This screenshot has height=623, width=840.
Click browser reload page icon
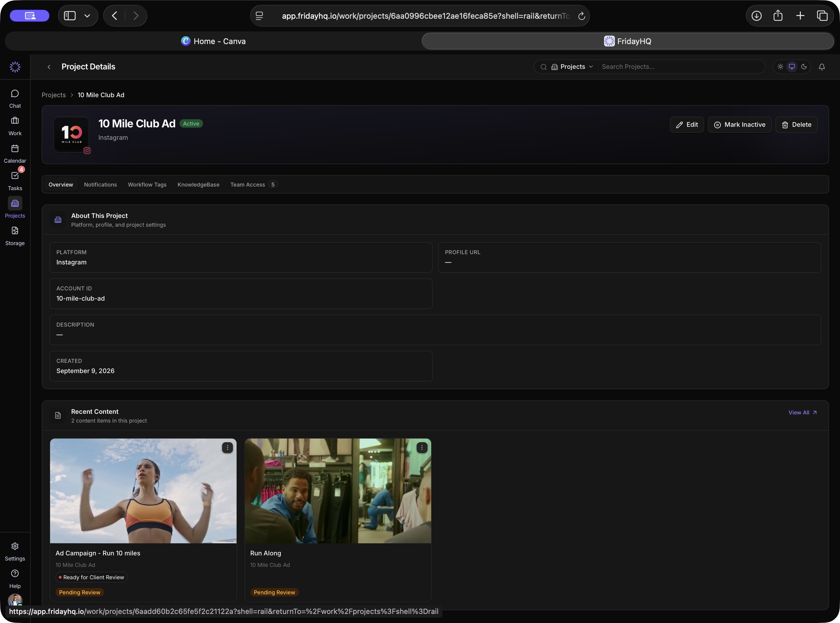[x=581, y=16]
